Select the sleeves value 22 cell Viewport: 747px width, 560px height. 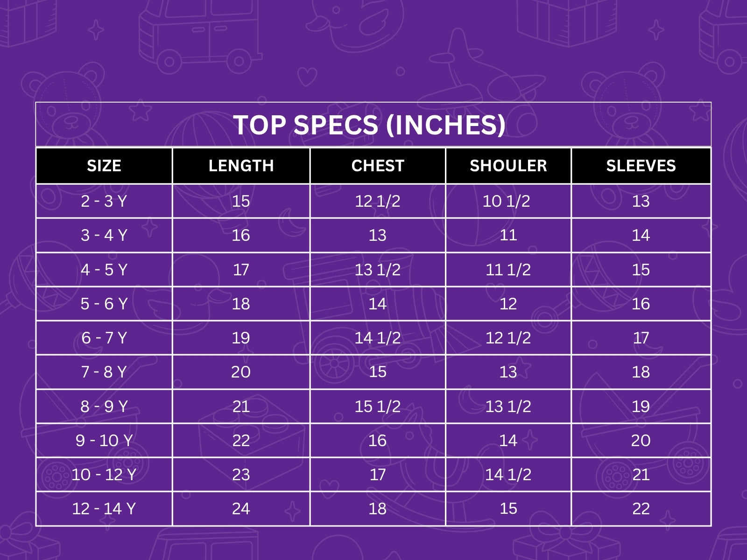click(641, 509)
